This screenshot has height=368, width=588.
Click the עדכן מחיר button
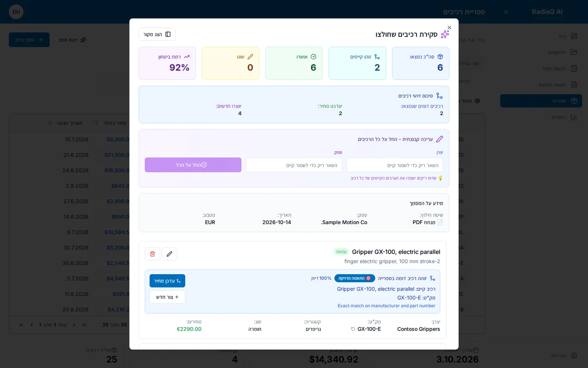tap(167, 281)
